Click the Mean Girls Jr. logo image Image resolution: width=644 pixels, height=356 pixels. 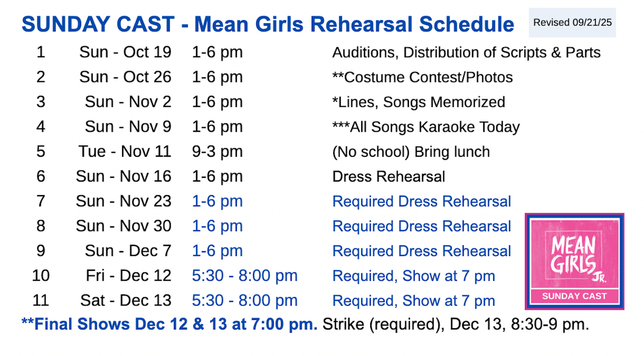coord(574,261)
